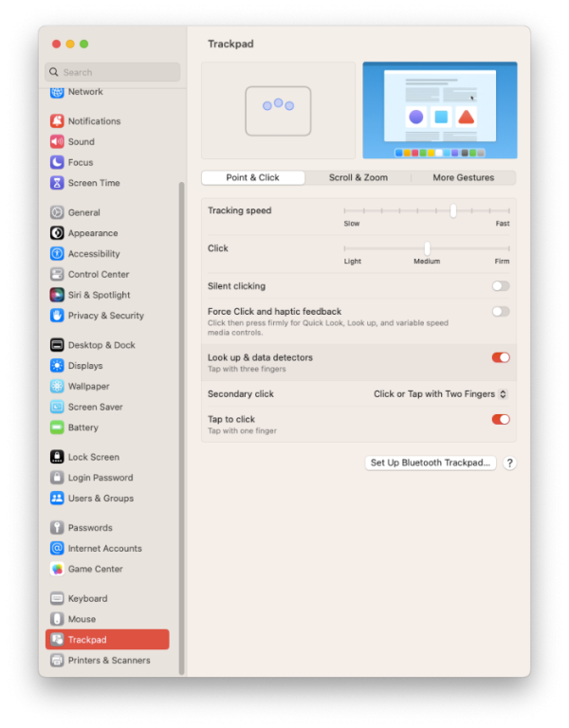Close the System Settings window

click(56, 45)
